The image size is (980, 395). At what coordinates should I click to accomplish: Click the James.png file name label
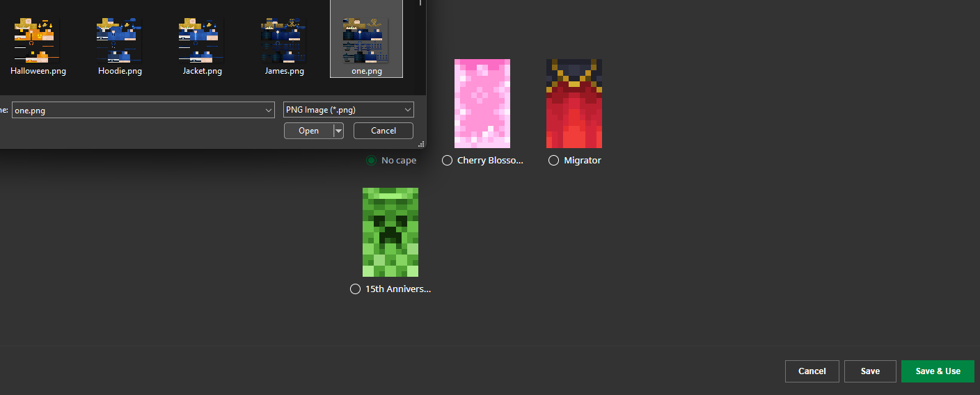(x=285, y=71)
